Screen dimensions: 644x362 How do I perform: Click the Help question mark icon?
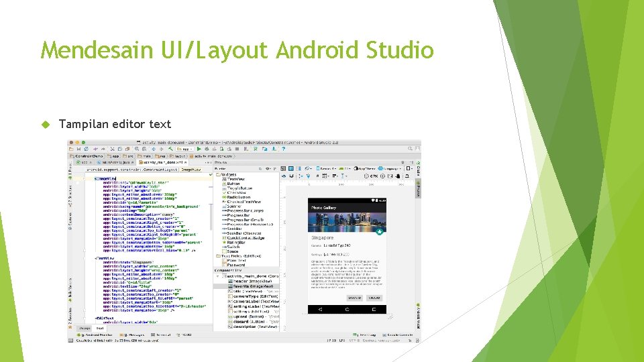(283, 149)
